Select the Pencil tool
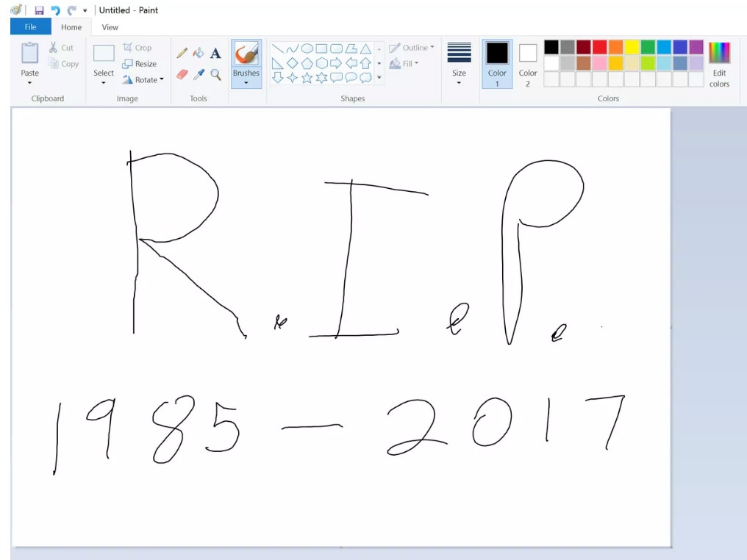Viewport: 747px width, 560px height. click(x=182, y=53)
